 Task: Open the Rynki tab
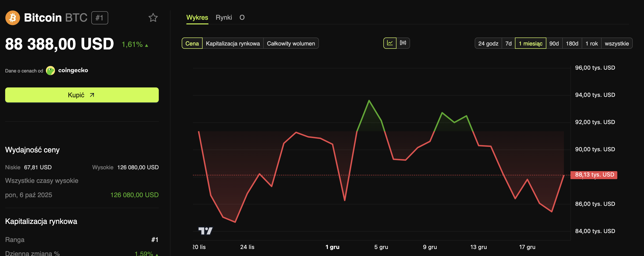click(224, 18)
